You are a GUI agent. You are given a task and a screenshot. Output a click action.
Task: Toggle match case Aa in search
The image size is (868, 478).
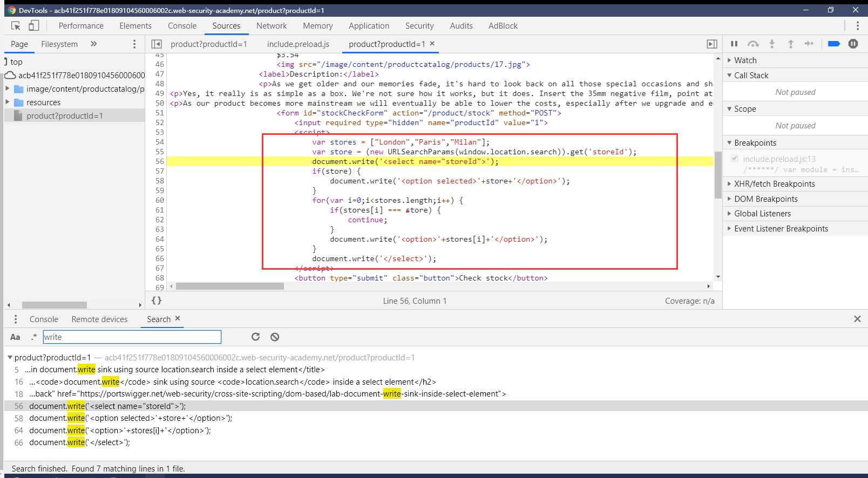tap(15, 337)
